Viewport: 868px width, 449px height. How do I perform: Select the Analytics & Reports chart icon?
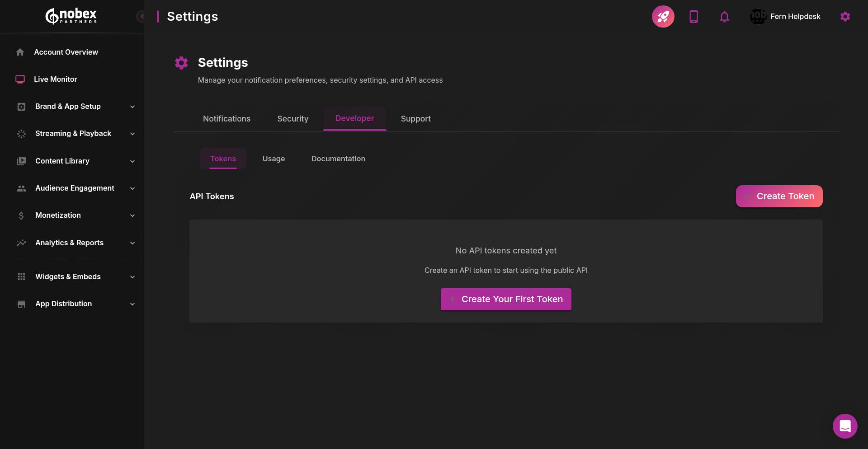(21, 243)
